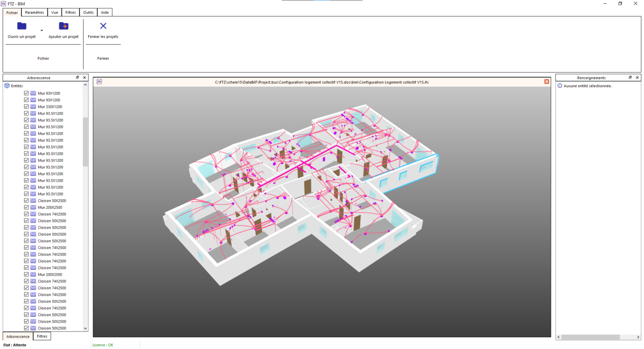Click the wall icon beside Mur 330X1200
Image resolution: width=644 pixels, height=349 pixels.
point(33,106)
